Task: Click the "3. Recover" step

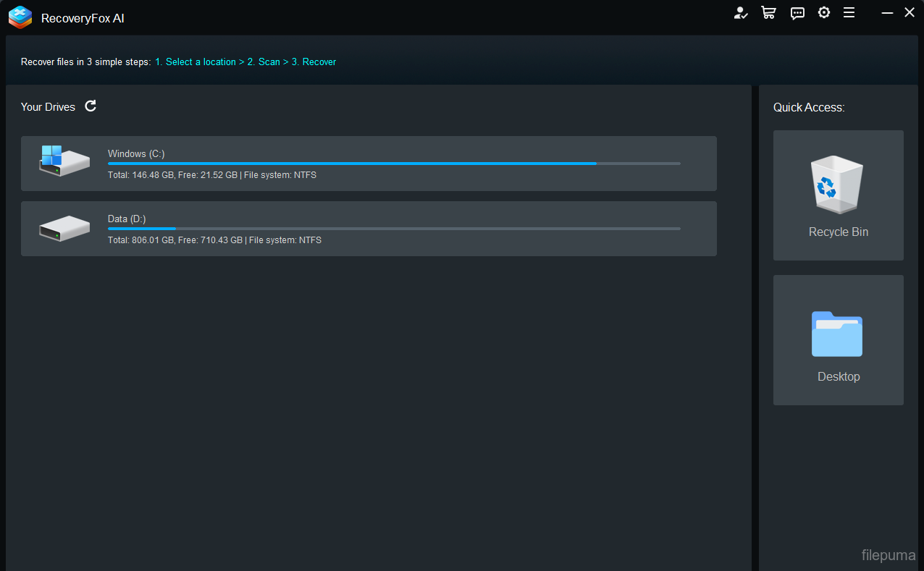Action: [x=314, y=62]
